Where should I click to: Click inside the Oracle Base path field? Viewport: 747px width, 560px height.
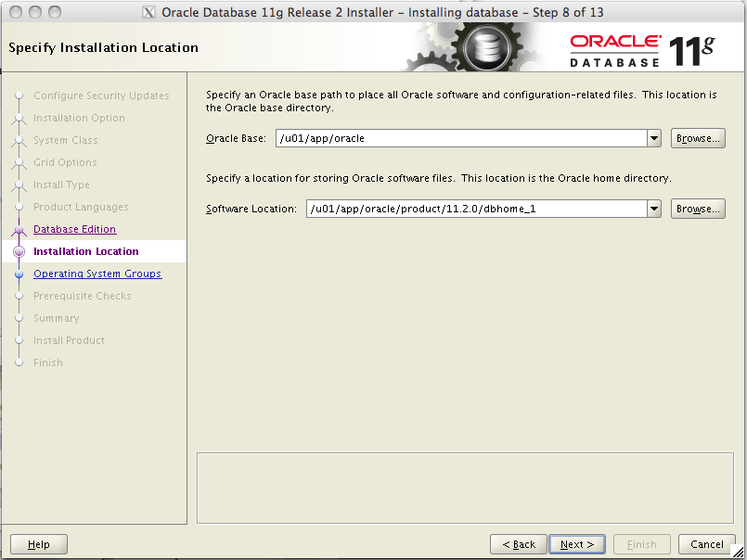click(x=461, y=138)
